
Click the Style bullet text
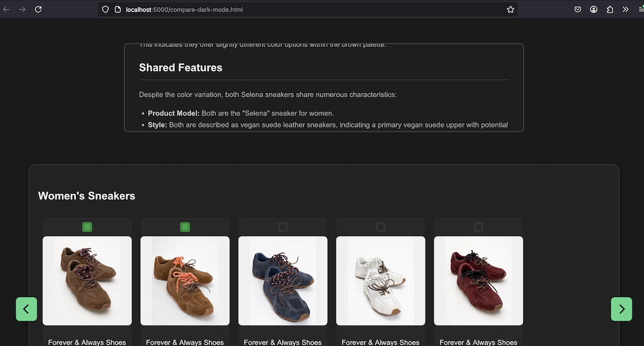(x=328, y=124)
